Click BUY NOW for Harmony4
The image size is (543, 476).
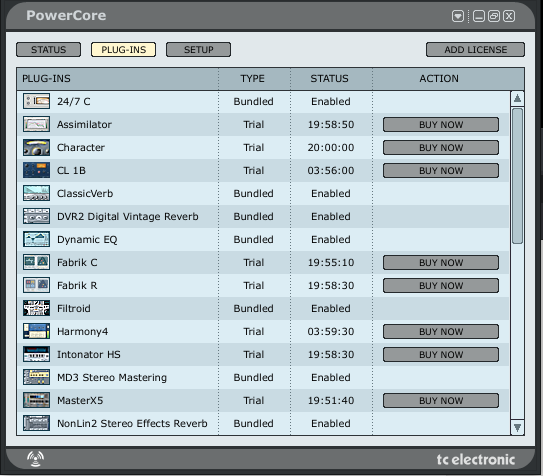tap(441, 332)
